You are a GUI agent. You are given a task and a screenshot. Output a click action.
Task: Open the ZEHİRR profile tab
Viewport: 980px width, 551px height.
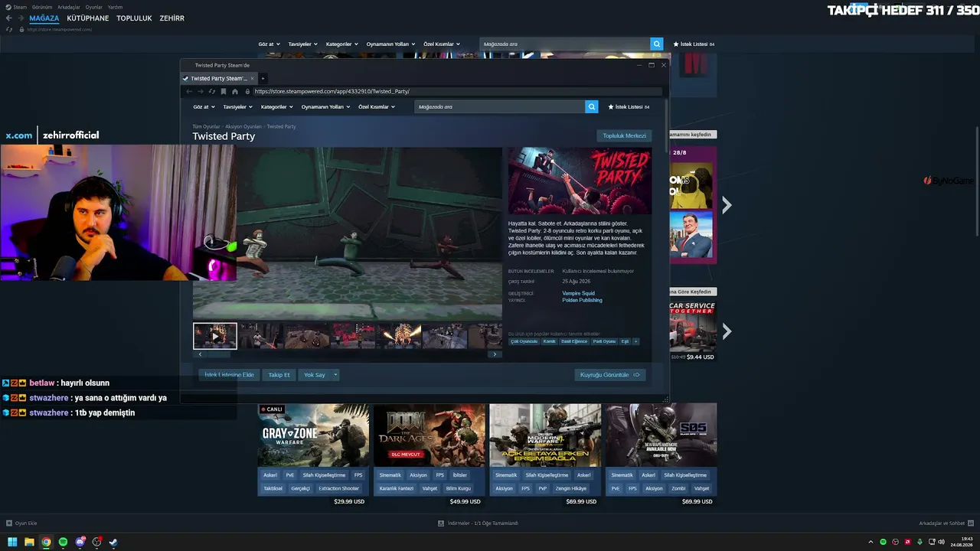coord(171,18)
